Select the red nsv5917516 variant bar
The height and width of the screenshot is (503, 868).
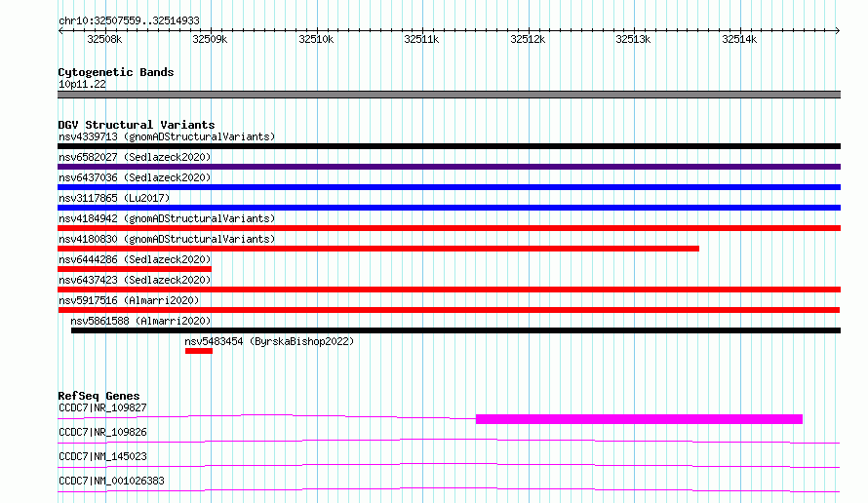[x=449, y=310]
